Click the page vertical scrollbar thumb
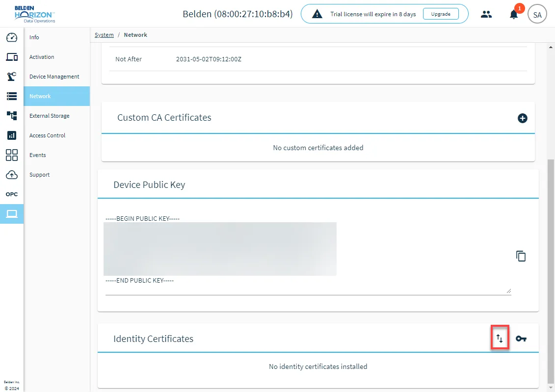The height and width of the screenshot is (392, 555). (551, 271)
